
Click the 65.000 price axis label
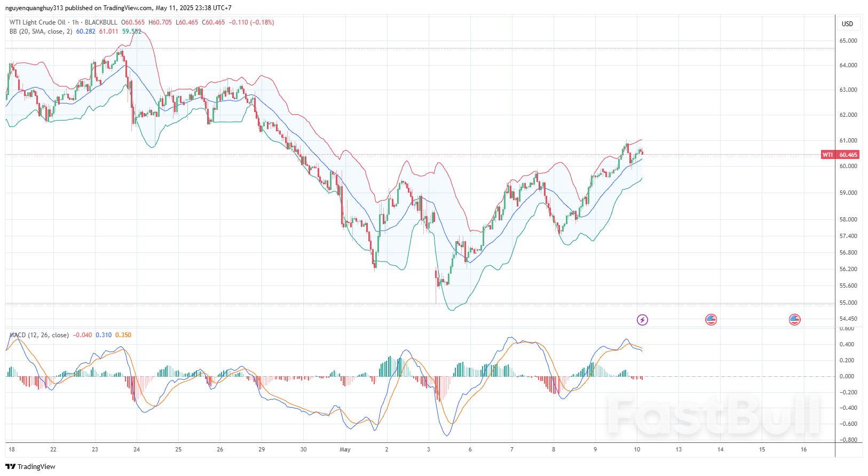848,41
